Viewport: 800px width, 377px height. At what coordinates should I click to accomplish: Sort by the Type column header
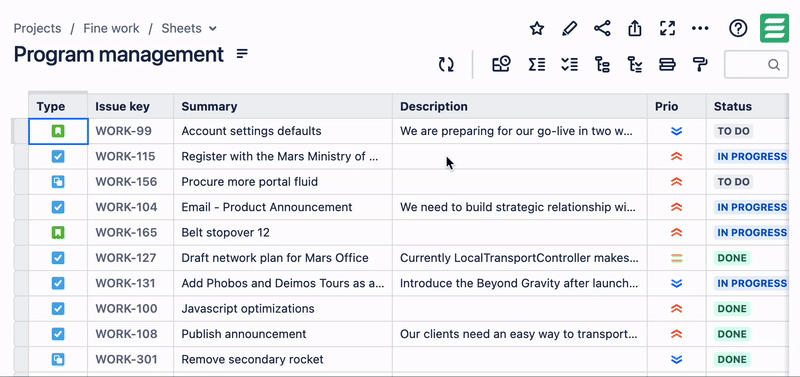[58, 107]
